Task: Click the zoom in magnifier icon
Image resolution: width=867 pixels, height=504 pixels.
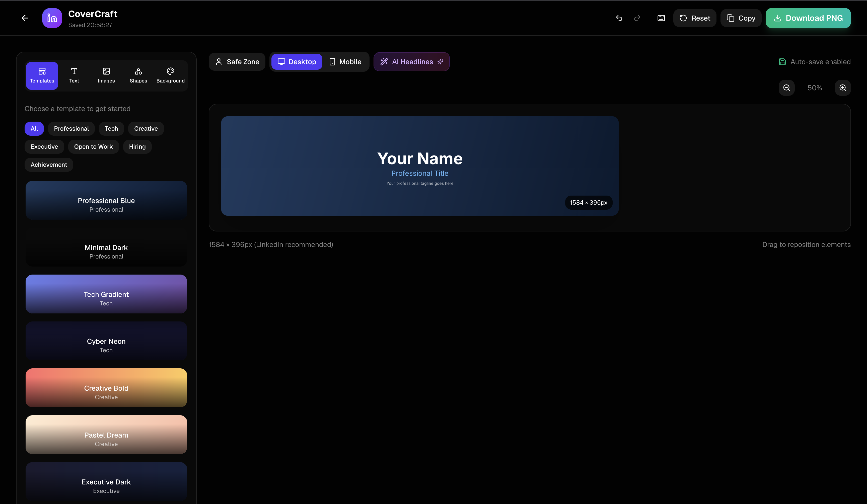Action: [843, 88]
